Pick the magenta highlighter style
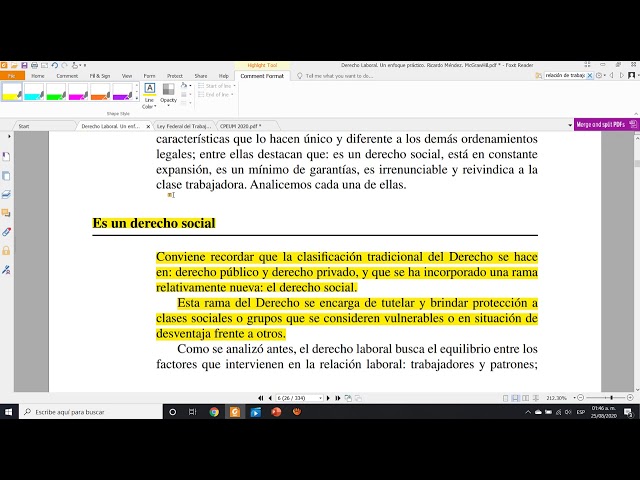Screen dimensions: 640x480 coord(124,93)
